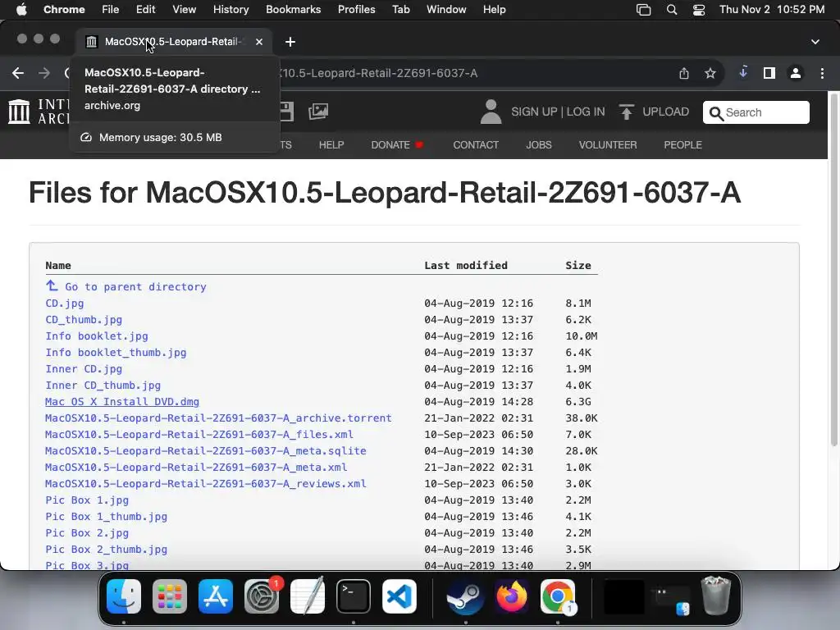
Task: Open the Bookmarks menu in menu bar
Action: tap(293, 10)
